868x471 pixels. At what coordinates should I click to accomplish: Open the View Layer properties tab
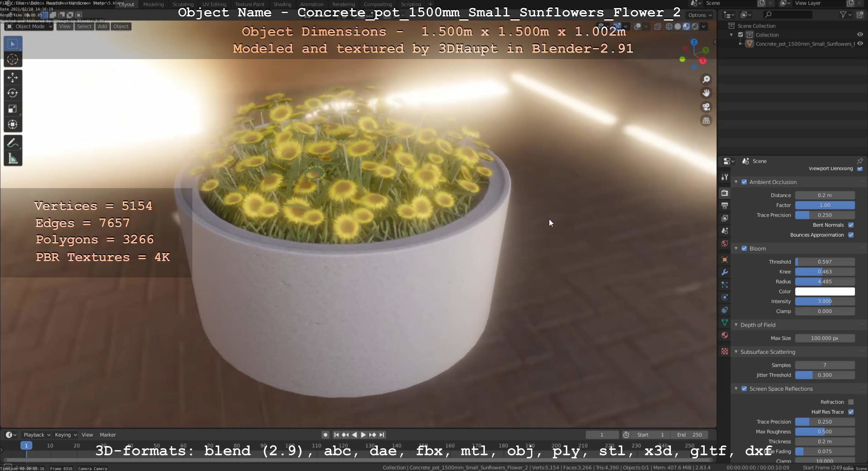[725, 218]
